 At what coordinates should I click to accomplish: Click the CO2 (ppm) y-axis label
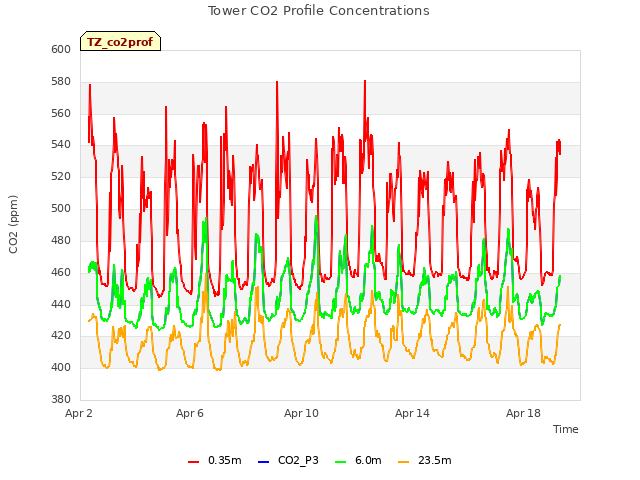click(13, 224)
